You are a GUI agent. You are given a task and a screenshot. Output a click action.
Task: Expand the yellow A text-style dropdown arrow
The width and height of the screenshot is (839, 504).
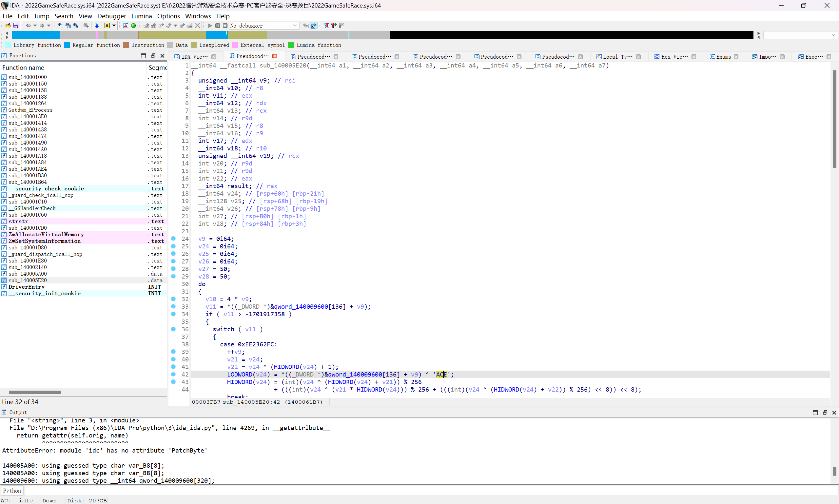[x=114, y=26]
